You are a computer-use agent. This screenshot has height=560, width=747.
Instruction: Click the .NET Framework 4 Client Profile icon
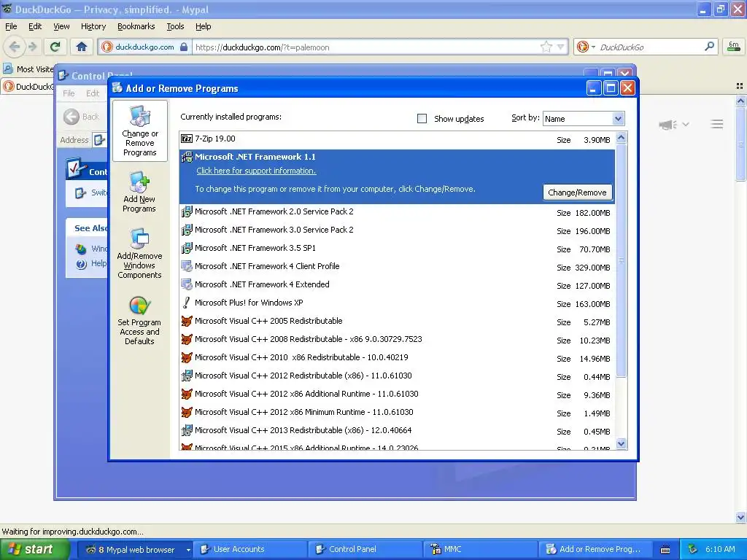tap(187, 266)
